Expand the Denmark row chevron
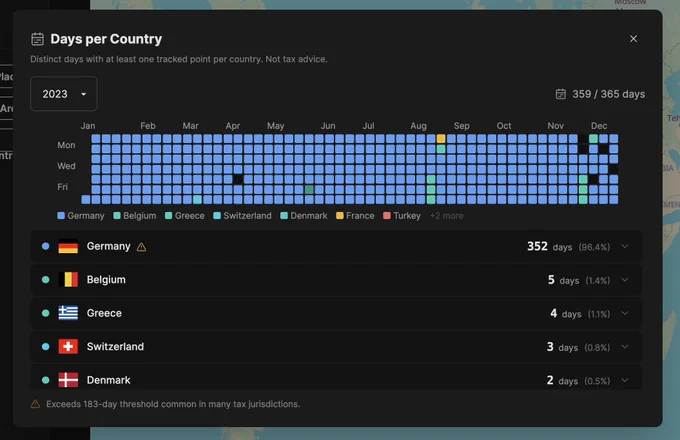Screen dimensions: 680x440 point(624,380)
